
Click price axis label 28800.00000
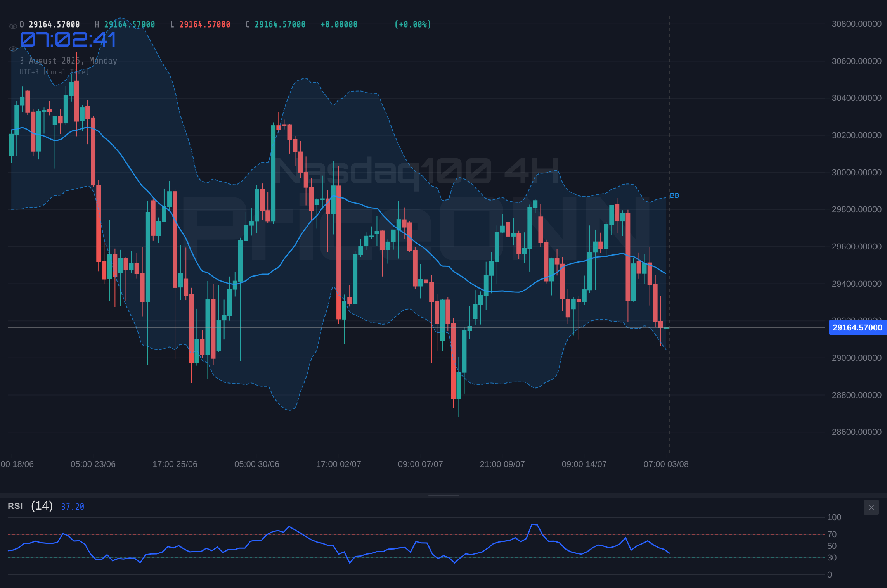click(857, 395)
